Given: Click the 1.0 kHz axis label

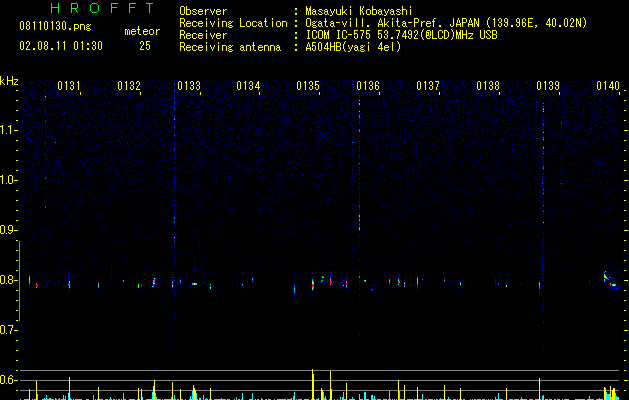Looking at the screenshot, I should point(9,180).
